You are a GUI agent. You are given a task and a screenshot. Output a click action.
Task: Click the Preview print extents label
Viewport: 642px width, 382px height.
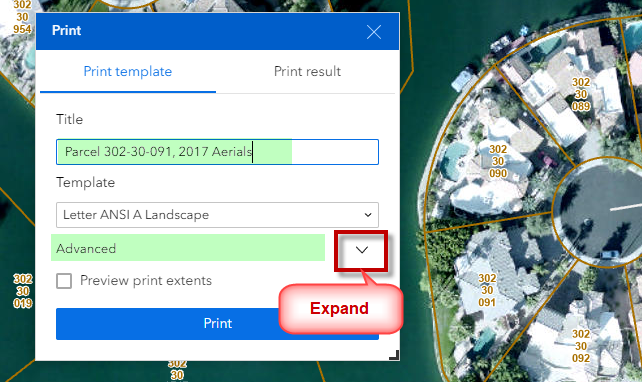146,280
